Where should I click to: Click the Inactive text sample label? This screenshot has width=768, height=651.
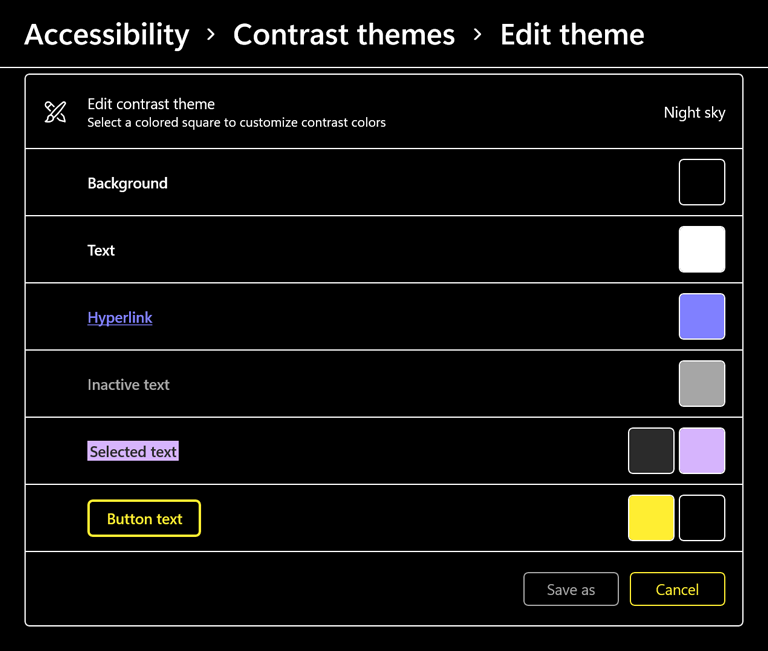[x=129, y=385]
